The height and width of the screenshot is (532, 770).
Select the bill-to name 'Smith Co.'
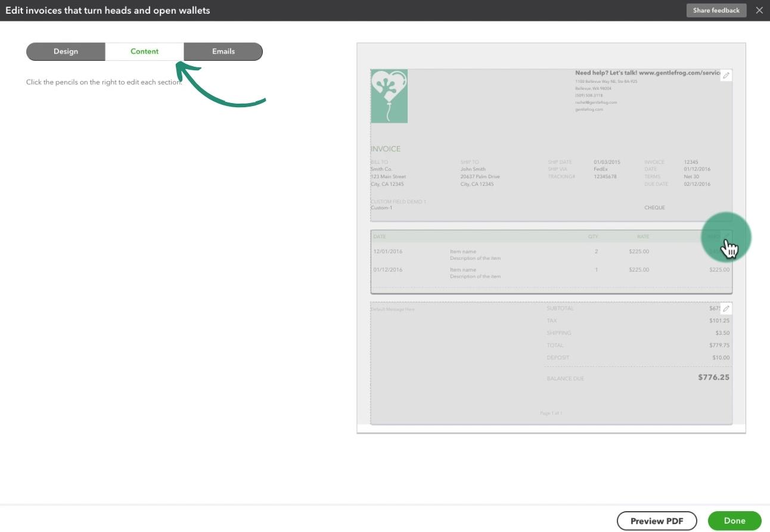(x=381, y=169)
